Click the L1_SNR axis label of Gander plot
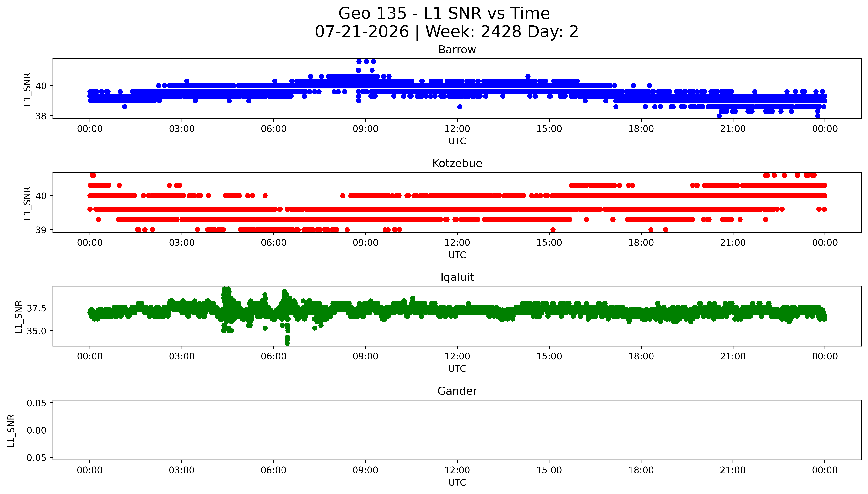Viewport: 868px width, 494px height. [11, 430]
